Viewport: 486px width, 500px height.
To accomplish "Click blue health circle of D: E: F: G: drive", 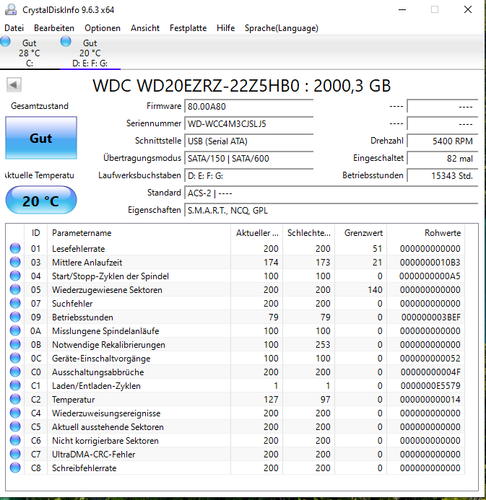I will tap(66, 41).
